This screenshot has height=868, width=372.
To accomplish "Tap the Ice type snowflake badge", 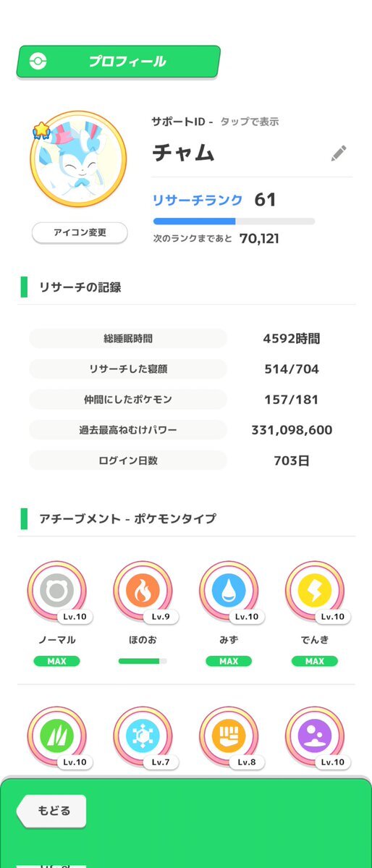I will pyautogui.click(x=143, y=736).
